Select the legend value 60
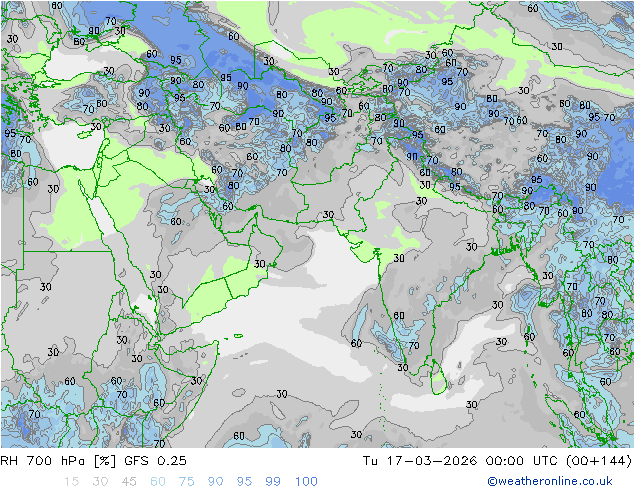 click(158, 482)
